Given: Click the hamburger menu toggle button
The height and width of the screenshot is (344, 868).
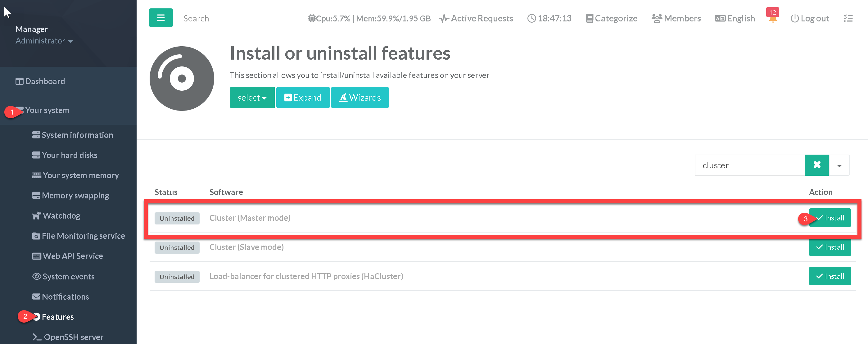Looking at the screenshot, I should pos(161,18).
